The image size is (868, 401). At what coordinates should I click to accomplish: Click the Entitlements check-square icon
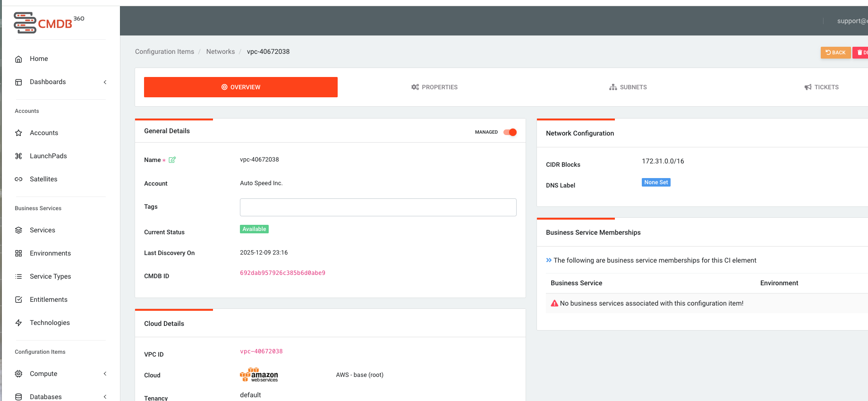click(x=19, y=300)
